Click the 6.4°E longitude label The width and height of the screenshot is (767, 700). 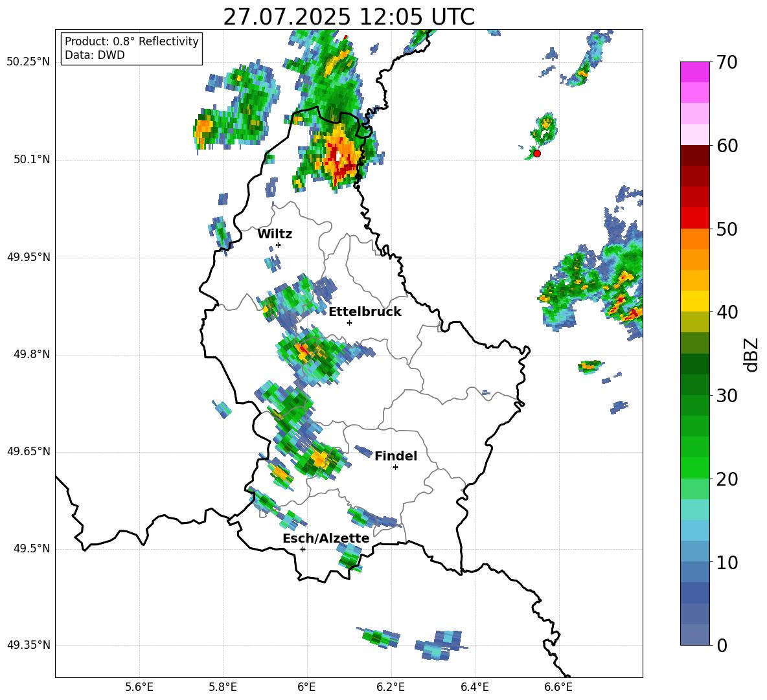coord(474,687)
